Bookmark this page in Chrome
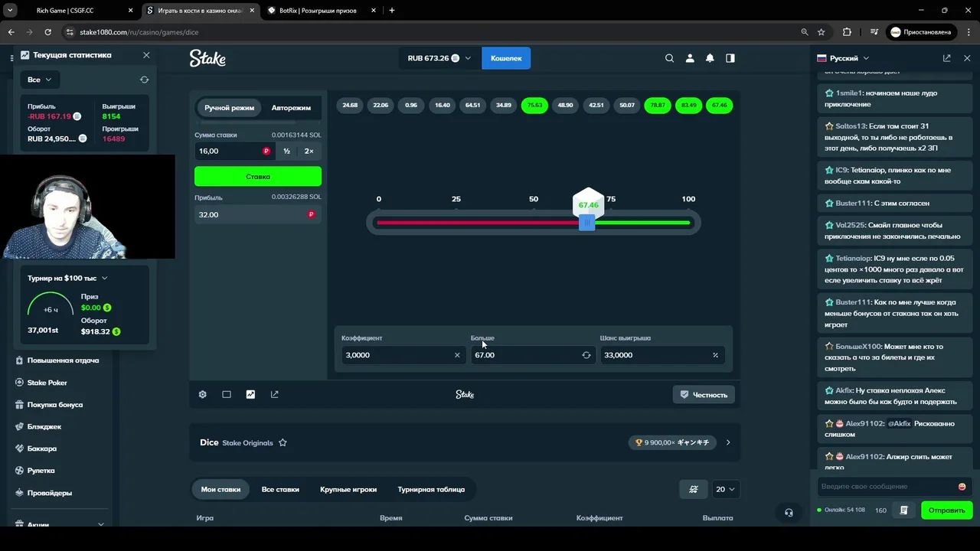 pyautogui.click(x=822, y=32)
